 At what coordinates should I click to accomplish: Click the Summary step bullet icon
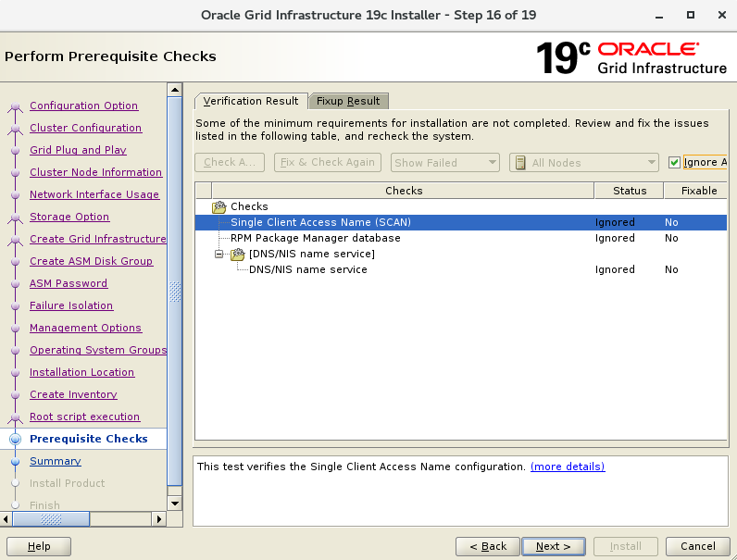(15, 461)
